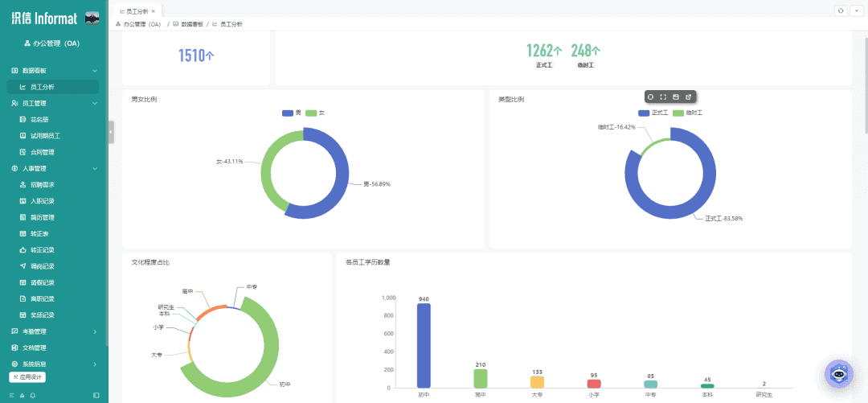Expand the 考勤管理 menu group
868x403 pixels.
tap(55, 331)
